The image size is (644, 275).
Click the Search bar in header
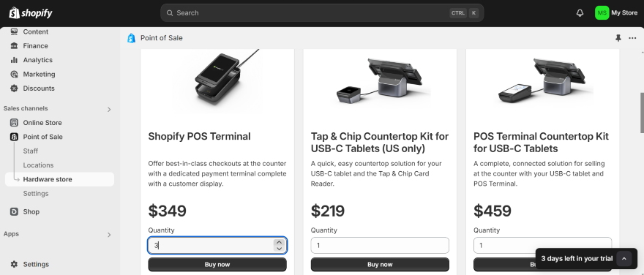322,13
